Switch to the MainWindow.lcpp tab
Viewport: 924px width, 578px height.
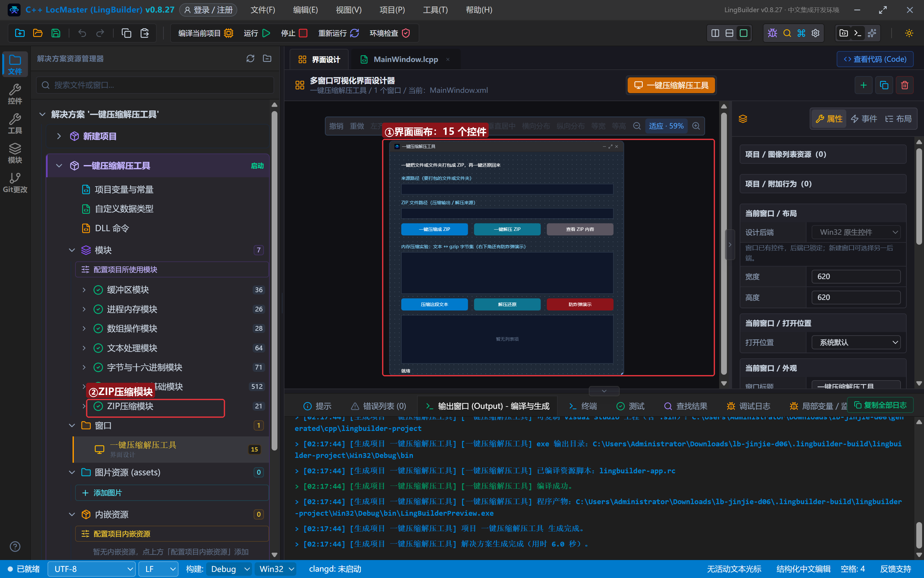click(405, 59)
